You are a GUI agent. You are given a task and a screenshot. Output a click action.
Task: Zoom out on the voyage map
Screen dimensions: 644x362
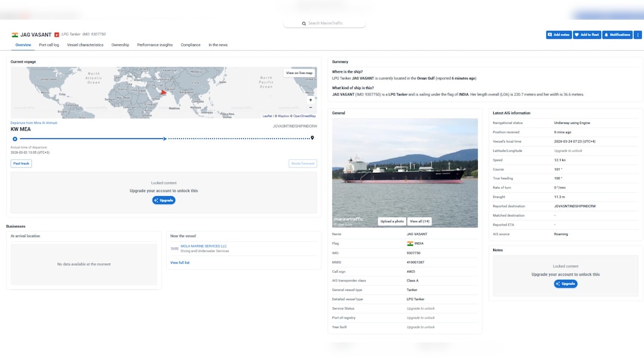pos(310,108)
